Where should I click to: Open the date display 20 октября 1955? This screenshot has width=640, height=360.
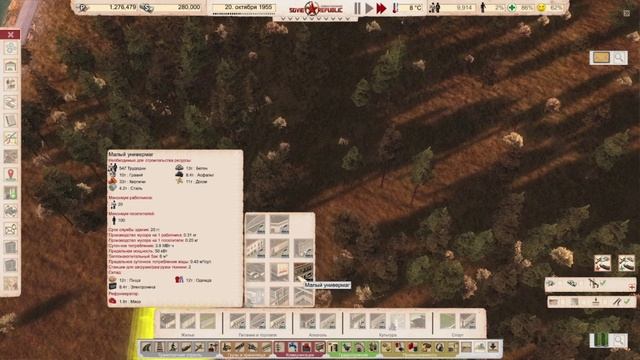pos(244,7)
